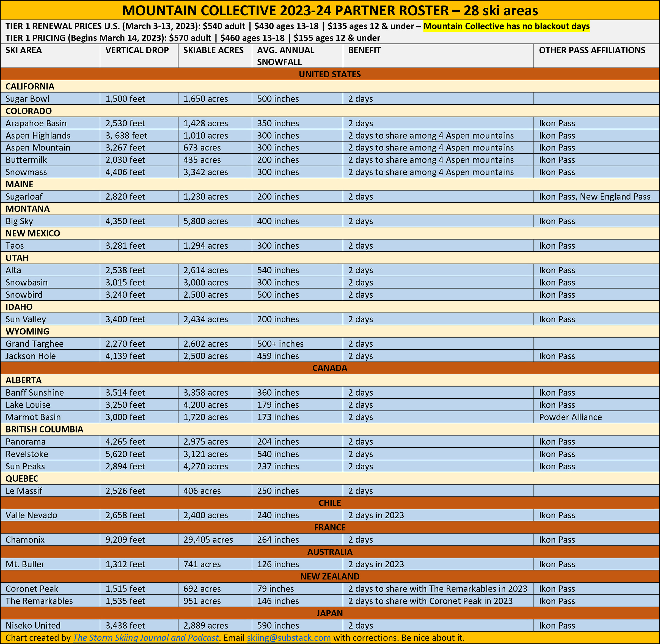
Task: Select the 'NEW MEXICO' state row
Action: click(330, 233)
